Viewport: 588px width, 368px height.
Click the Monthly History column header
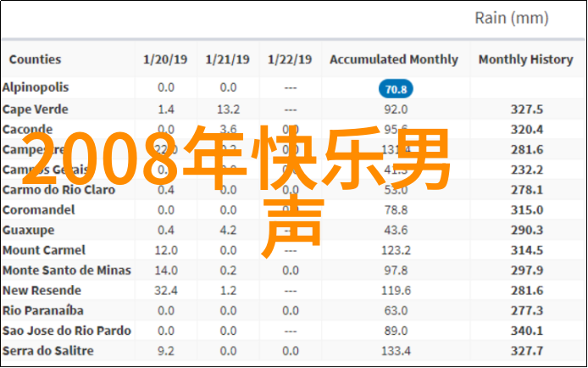[526, 59]
